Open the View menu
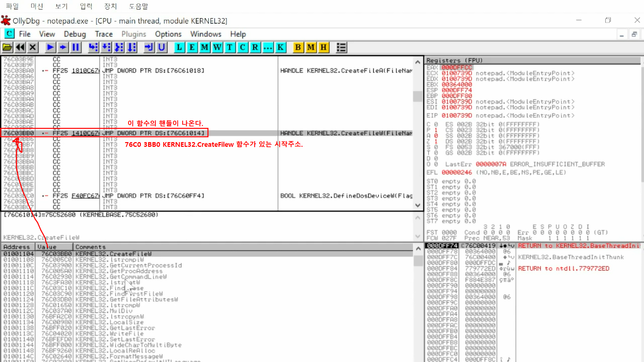644x362 pixels. pyautogui.click(x=47, y=34)
